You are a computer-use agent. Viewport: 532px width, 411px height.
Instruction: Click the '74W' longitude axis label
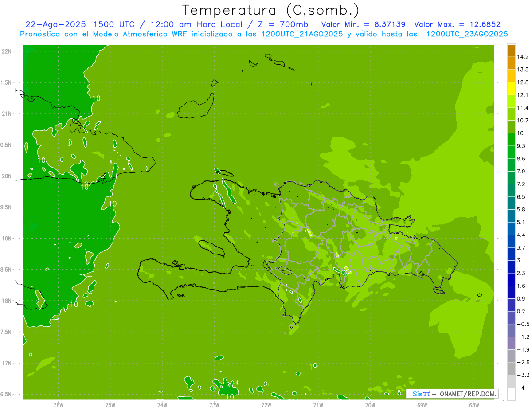(x=162, y=405)
